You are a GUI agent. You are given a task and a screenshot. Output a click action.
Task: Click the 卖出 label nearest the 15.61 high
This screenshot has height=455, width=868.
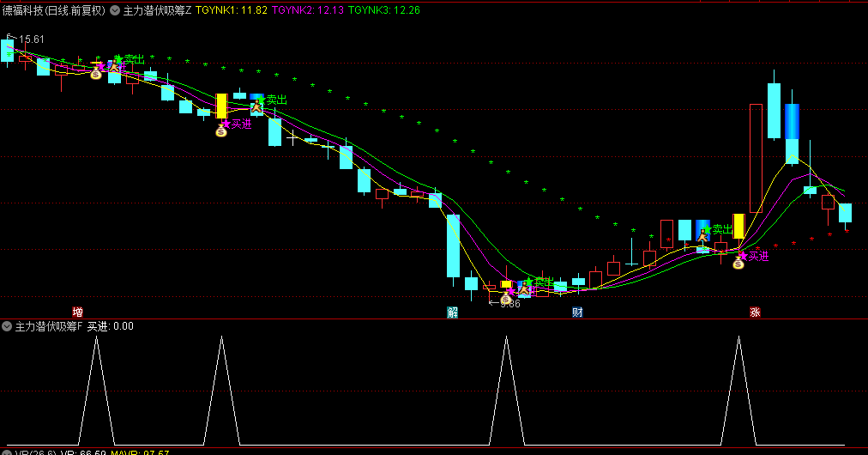135,59
